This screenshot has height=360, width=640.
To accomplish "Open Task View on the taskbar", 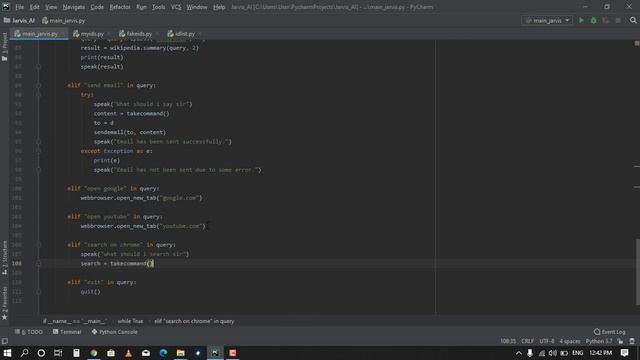I will [58, 353].
